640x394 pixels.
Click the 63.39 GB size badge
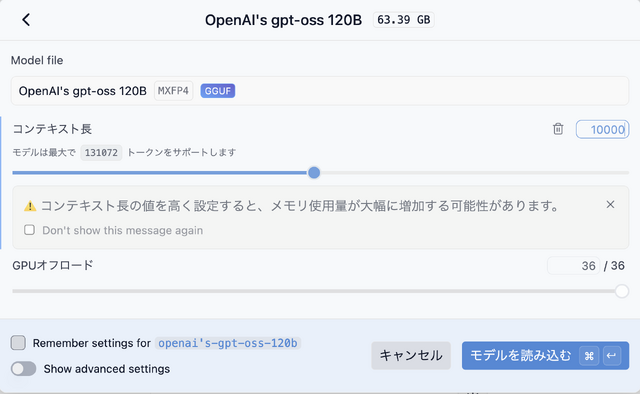[403, 20]
